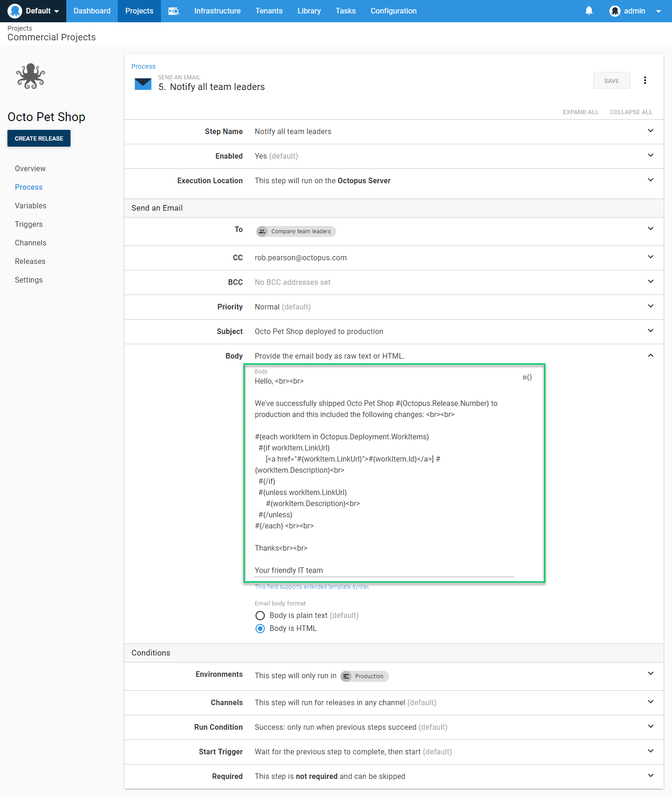Expand the To recipients section chevron
Screen dimensions: 672x797
651,229
